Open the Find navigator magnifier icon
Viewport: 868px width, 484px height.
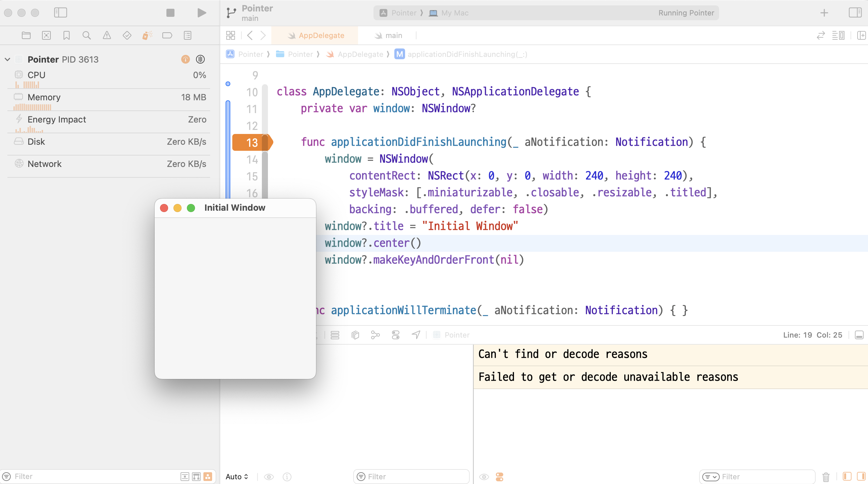tap(87, 35)
